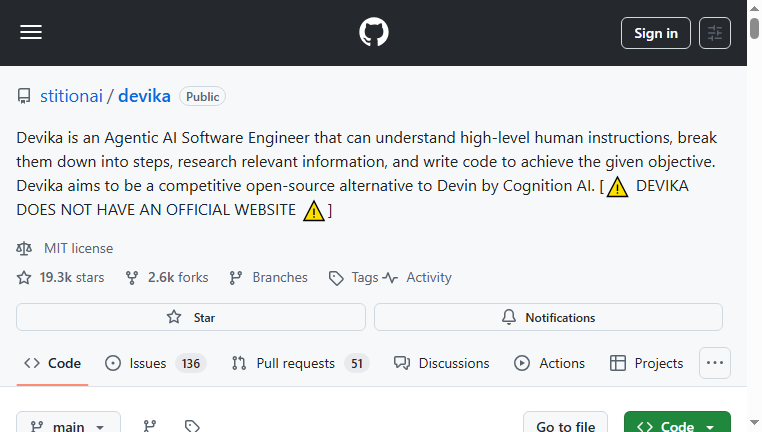Click the page vertical scrollbar thumb
The width and height of the screenshot is (762, 432).
(754, 28)
